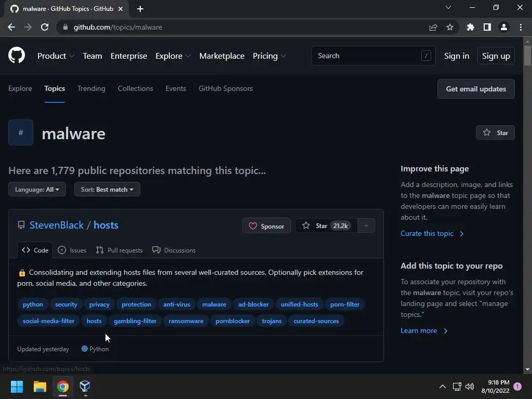
Task: Open the Chrome extensions puzzle icon
Action: [471, 27]
